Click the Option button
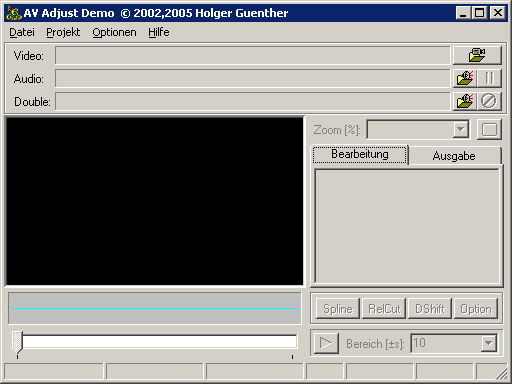 tap(476, 309)
